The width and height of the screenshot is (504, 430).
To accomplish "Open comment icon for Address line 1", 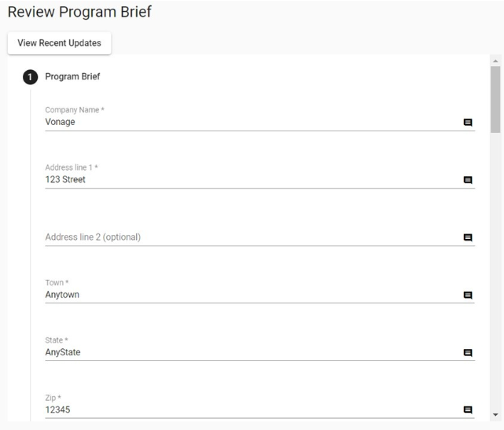I will [468, 180].
